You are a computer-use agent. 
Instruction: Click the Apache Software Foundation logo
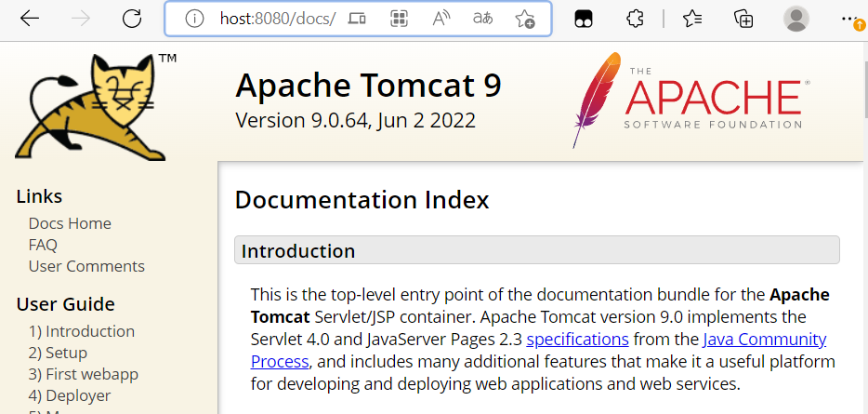point(690,100)
